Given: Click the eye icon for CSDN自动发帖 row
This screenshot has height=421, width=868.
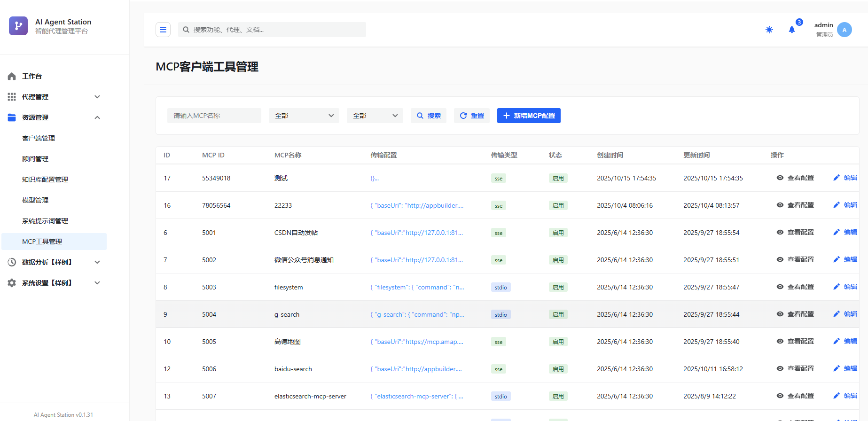Looking at the screenshot, I should [x=780, y=232].
